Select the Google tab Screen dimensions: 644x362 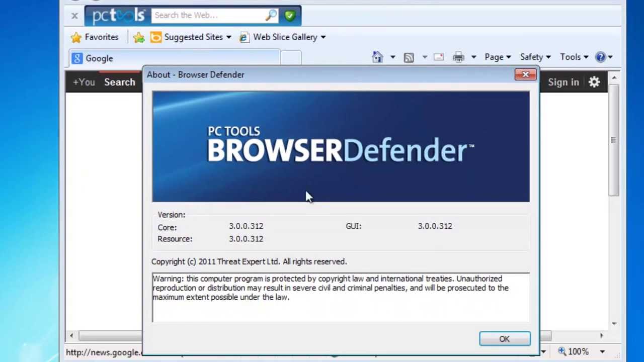point(175,58)
